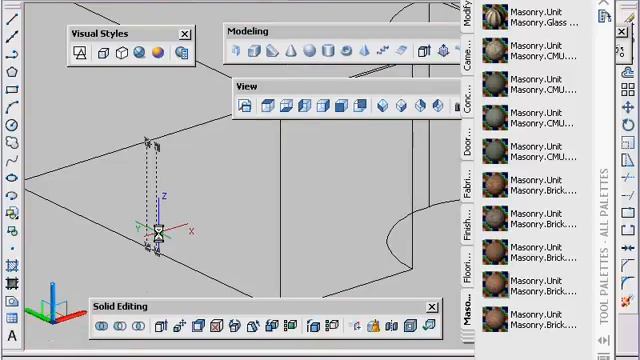Select Array tool in Modify toolbar
640x360 pixels.
click(628, 89)
